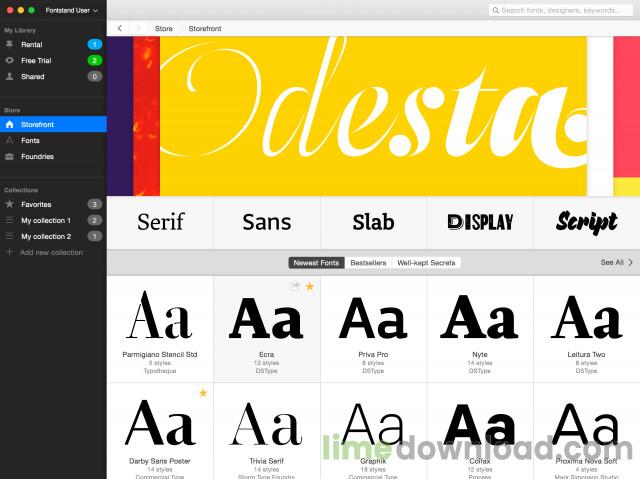Open My collection 1
This screenshot has width=640, height=479.
coord(45,220)
